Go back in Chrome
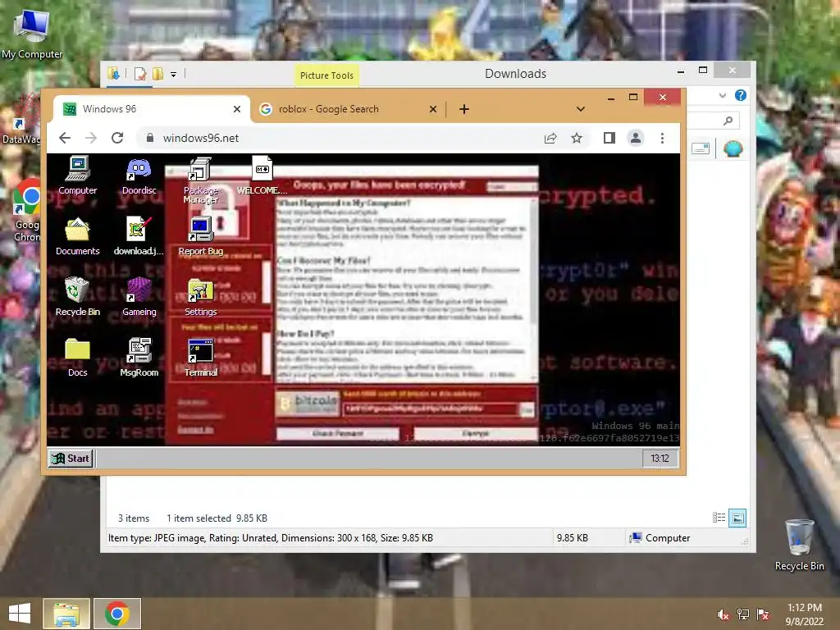Image resolution: width=840 pixels, height=630 pixels. click(x=65, y=138)
